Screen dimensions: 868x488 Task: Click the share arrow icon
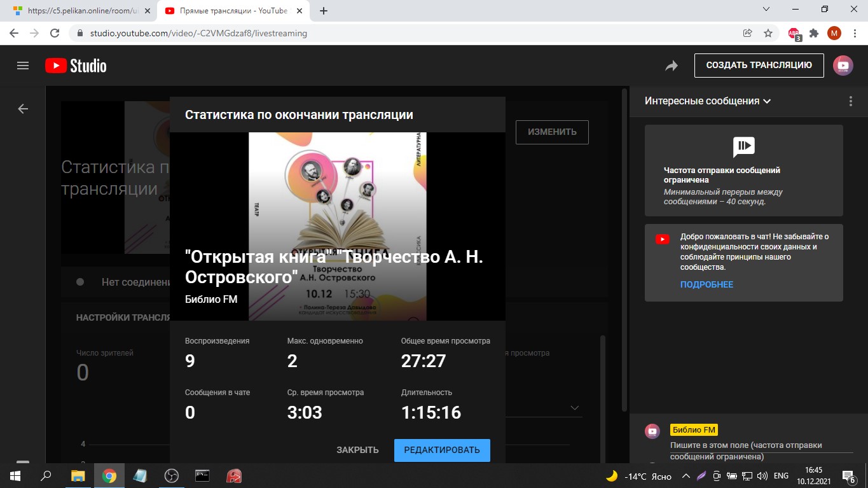pyautogui.click(x=672, y=66)
